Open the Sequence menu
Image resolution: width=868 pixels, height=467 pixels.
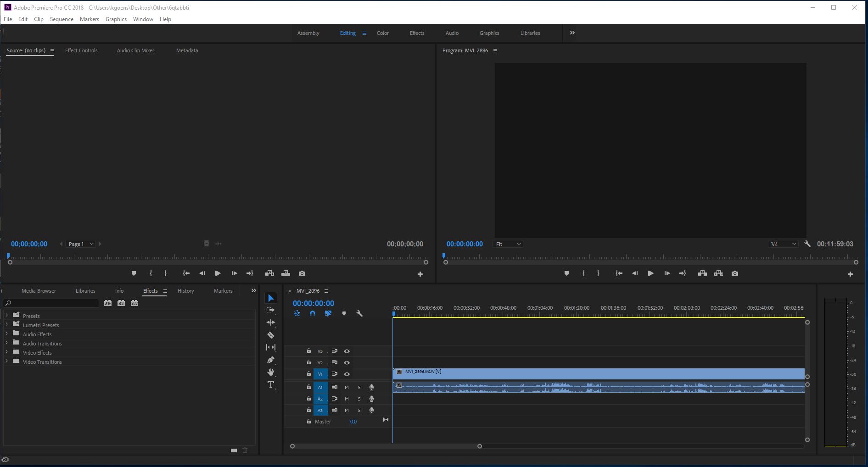pyautogui.click(x=62, y=19)
